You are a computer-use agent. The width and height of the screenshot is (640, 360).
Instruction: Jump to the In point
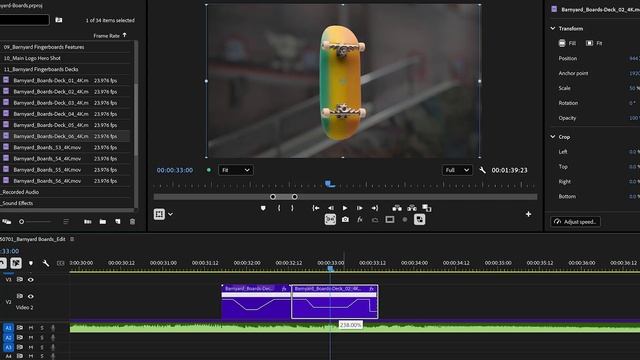coord(316,208)
